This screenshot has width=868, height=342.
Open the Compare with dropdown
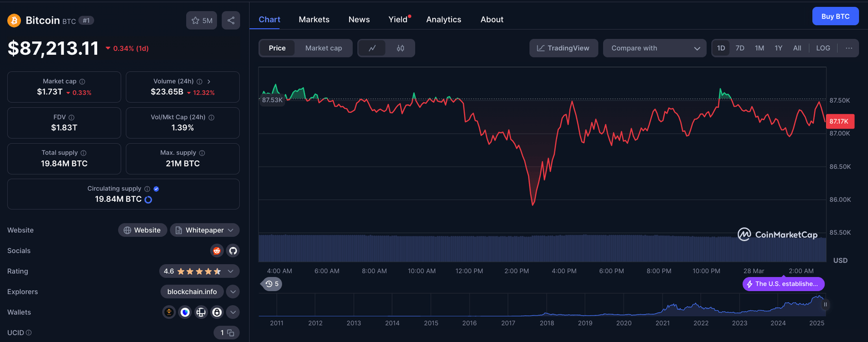(654, 48)
